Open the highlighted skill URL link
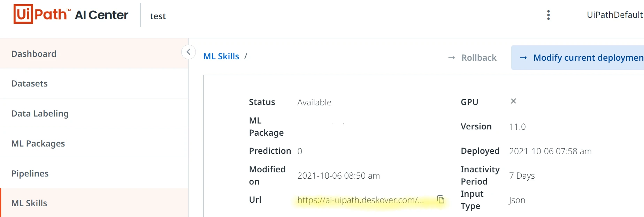644x217 pixels. click(x=360, y=200)
